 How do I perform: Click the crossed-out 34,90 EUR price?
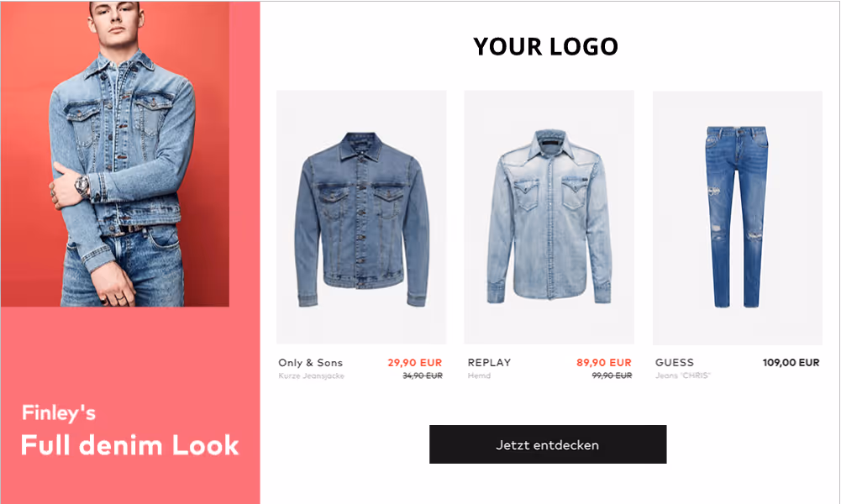(x=423, y=375)
